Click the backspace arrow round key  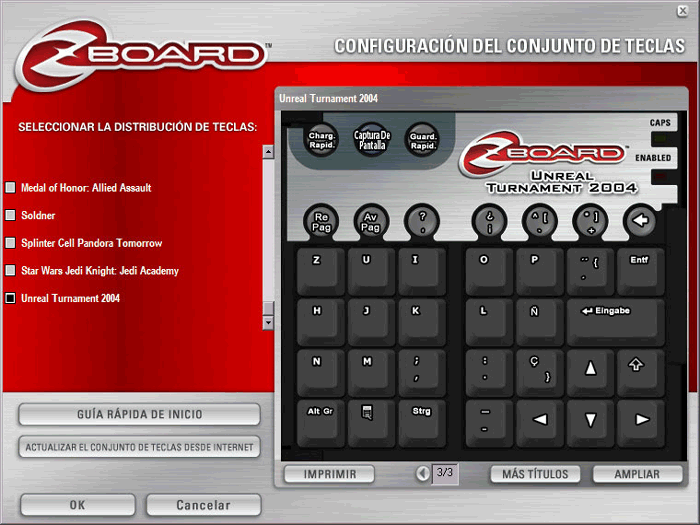(x=640, y=221)
